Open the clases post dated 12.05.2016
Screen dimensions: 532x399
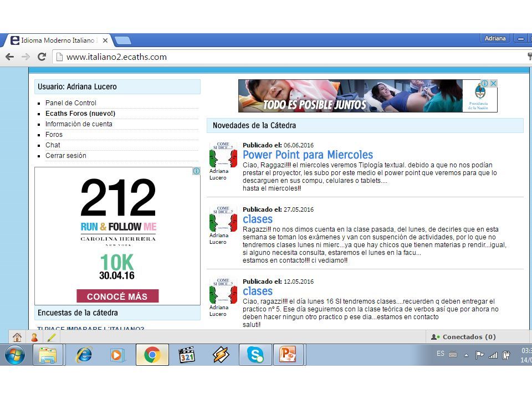pyautogui.click(x=258, y=291)
